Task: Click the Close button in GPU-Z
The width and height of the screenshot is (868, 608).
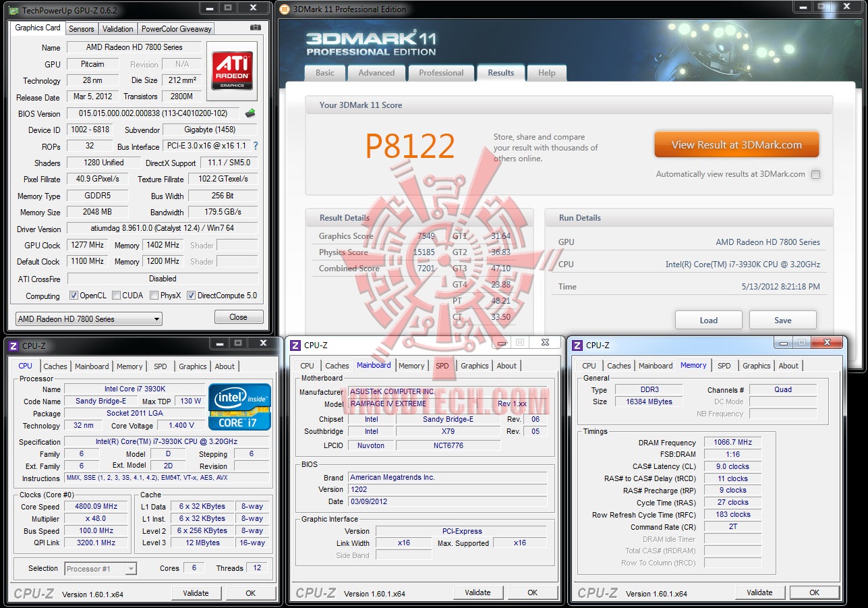Action: click(238, 317)
